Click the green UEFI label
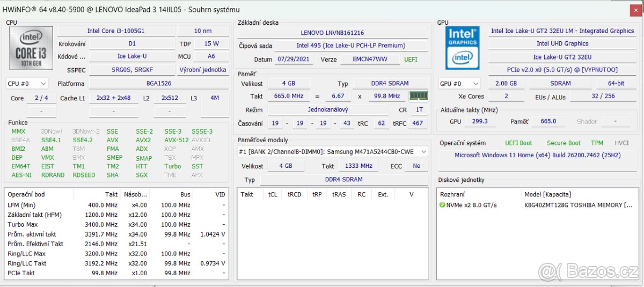The width and height of the screenshot is (644, 287). pos(411,60)
